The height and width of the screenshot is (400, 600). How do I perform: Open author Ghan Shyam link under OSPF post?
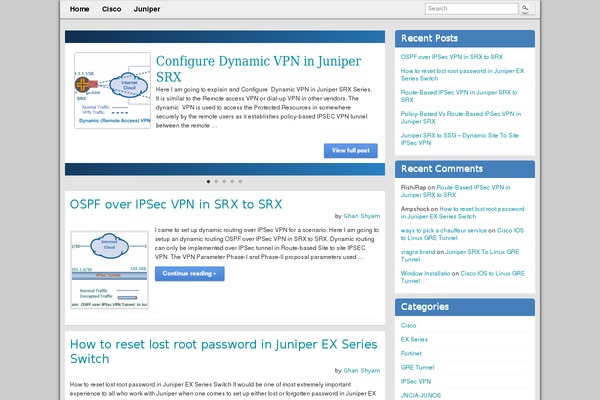click(x=362, y=216)
